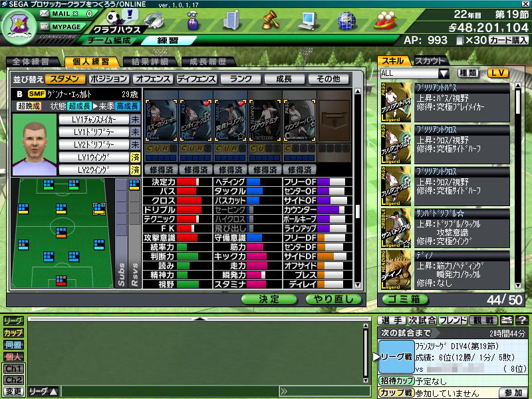Click the help question mark icon
This screenshot has width=532, height=399.
[x=521, y=321]
